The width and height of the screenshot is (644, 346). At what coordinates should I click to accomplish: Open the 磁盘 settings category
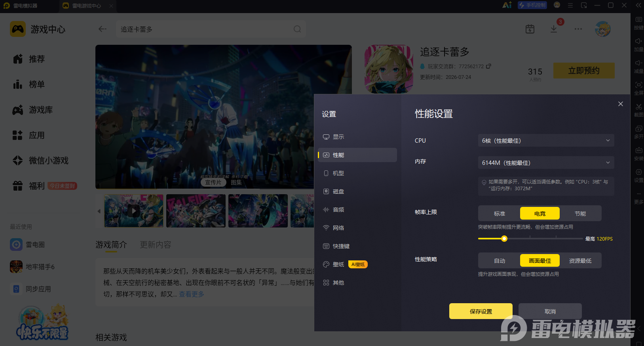click(x=357, y=191)
